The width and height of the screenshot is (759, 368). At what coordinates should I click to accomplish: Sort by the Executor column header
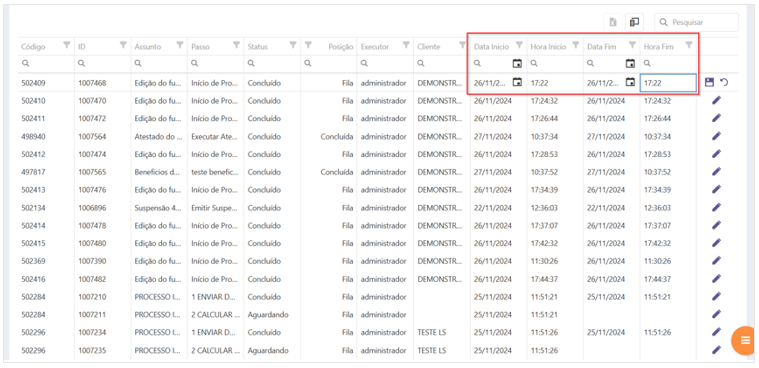[x=375, y=47]
